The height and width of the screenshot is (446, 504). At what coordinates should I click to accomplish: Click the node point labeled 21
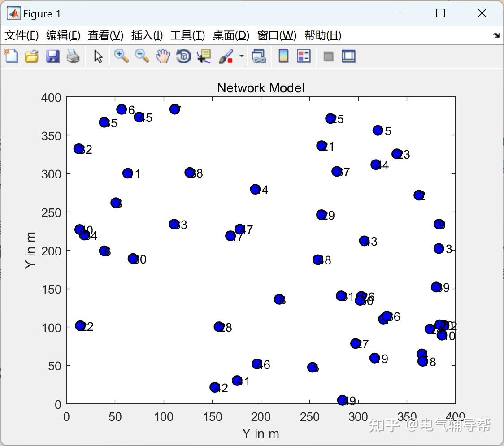pos(322,146)
